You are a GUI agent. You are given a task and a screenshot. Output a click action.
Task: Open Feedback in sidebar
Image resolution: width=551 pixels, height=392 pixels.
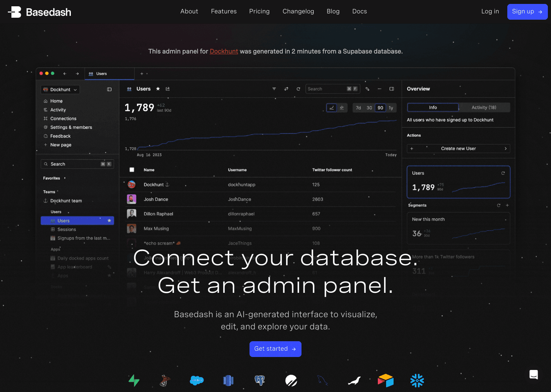pos(60,136)
